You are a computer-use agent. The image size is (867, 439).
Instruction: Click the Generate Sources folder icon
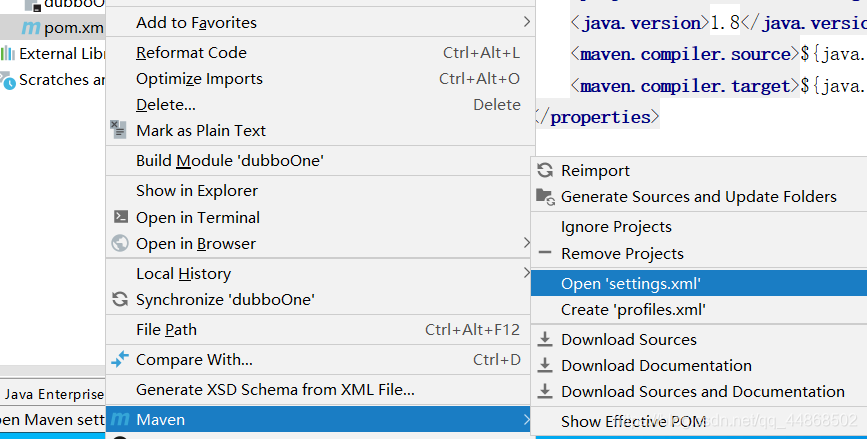(x=545, y=196)
